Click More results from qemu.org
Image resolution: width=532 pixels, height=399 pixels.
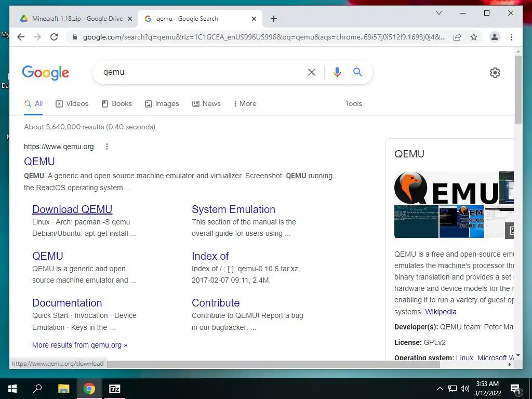79,345
